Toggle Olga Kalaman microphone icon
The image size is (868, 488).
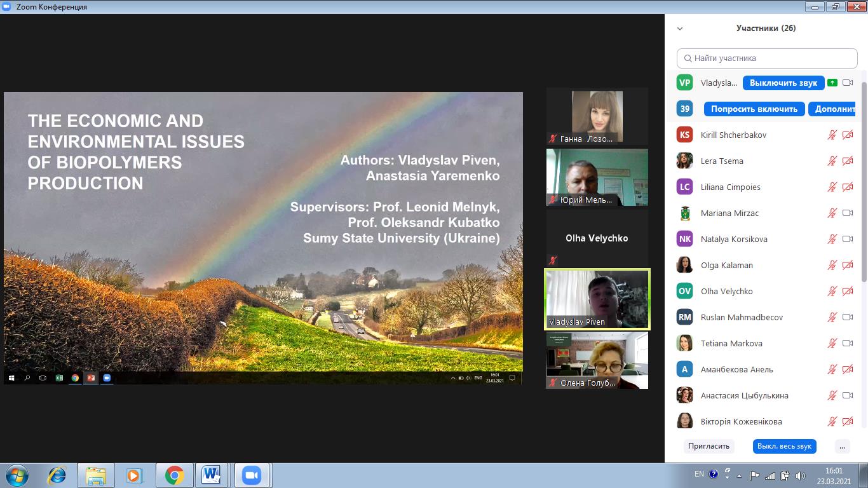point(832,265)
